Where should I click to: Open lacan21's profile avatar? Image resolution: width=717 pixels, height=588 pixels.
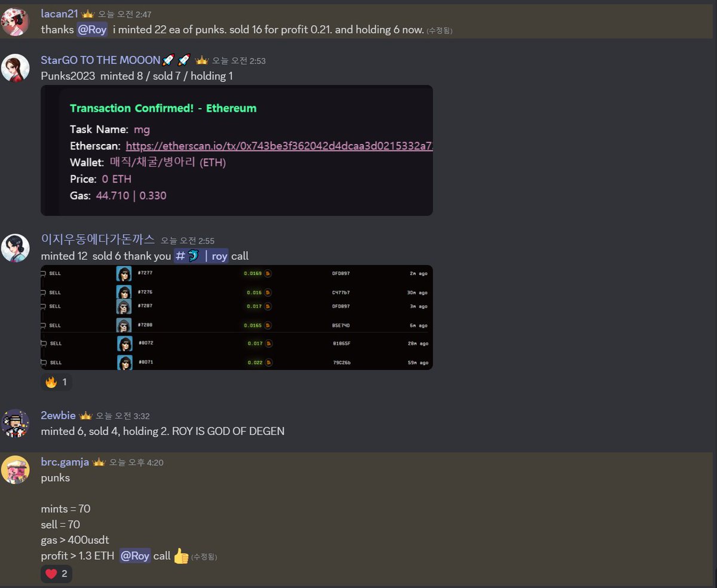pos(16,22)
